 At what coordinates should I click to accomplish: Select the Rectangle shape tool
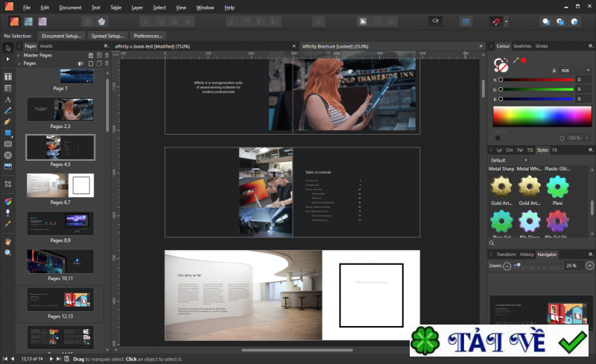point(8,132)
